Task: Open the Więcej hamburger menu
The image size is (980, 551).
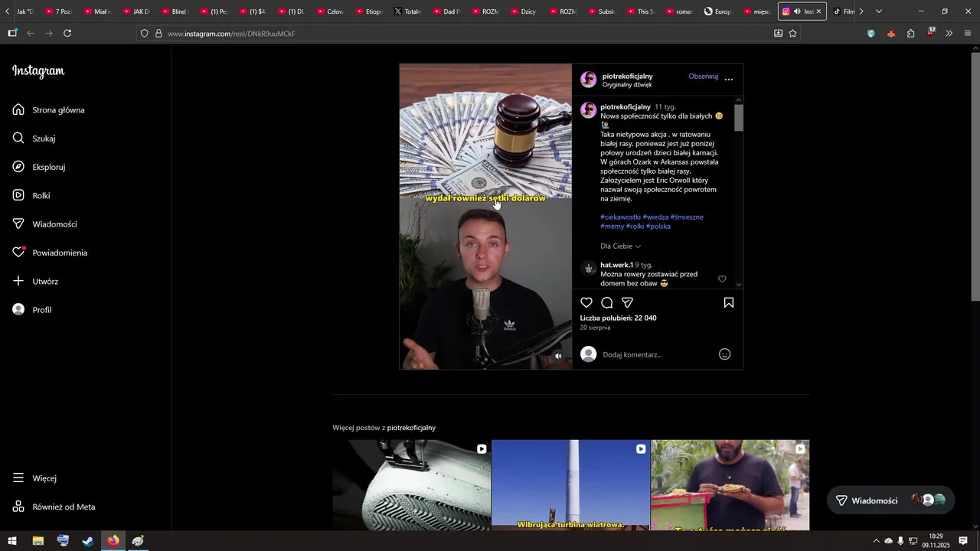Action: pos(44,478)
